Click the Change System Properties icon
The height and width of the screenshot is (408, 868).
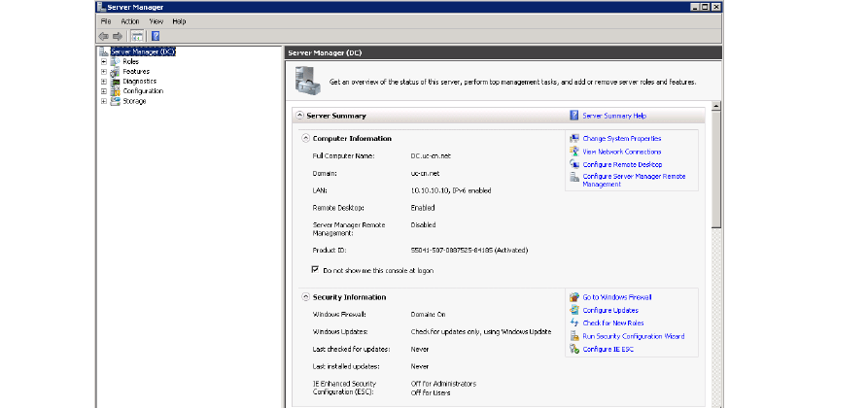click(x=574, y=139)
